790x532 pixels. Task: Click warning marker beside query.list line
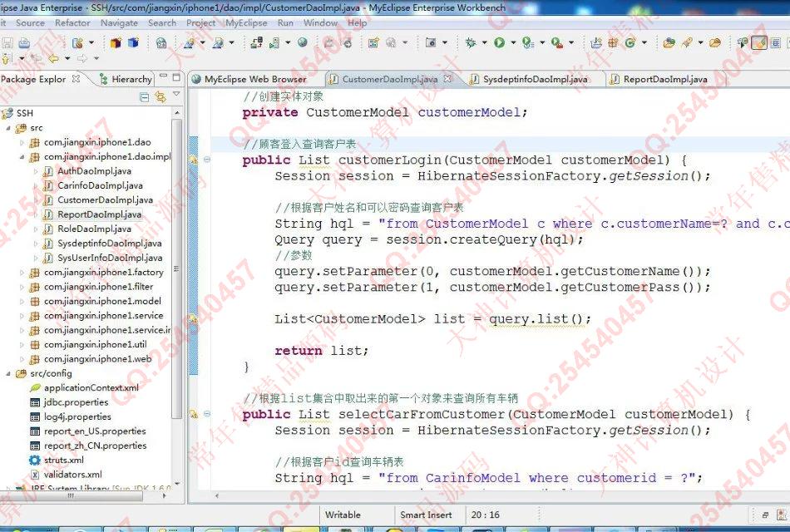tap(193, 318)
